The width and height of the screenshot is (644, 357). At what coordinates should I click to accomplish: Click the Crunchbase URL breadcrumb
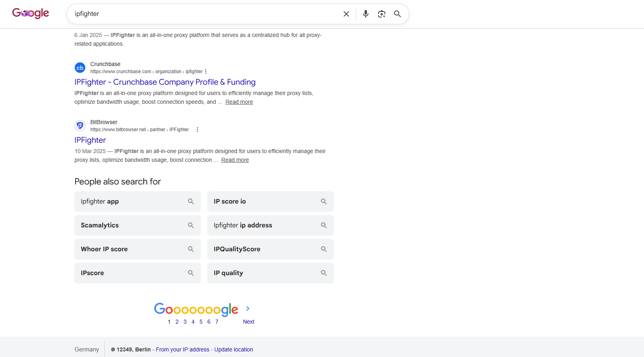click(x=146, y=72)
